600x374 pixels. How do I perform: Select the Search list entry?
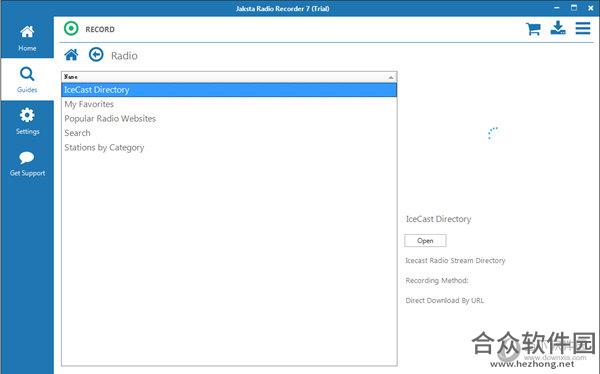229,133
